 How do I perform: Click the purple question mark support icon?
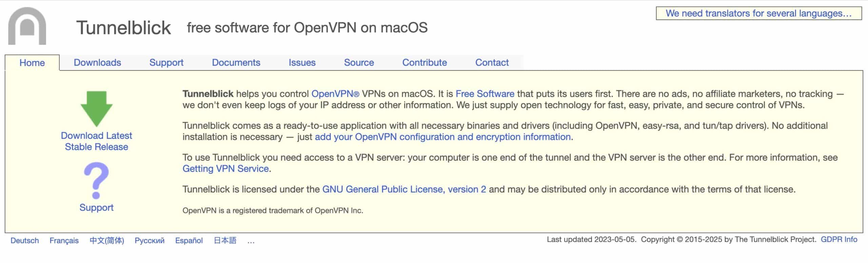96,180
